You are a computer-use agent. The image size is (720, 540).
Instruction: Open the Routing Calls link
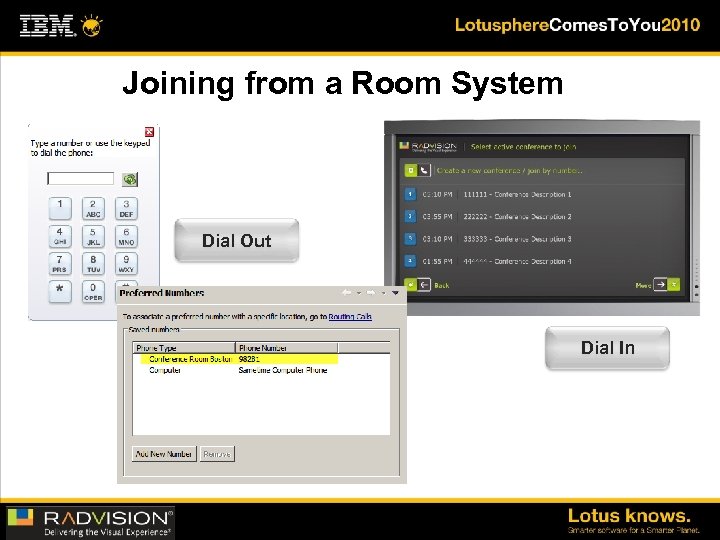point(350,316)
